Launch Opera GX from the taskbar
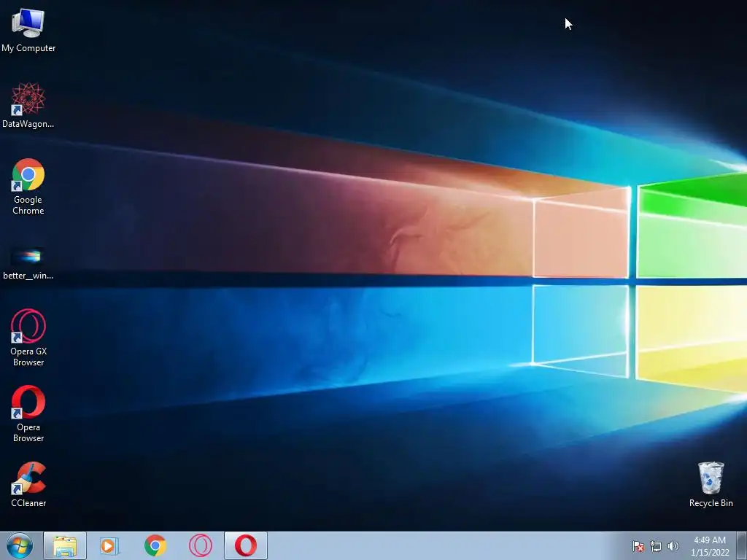 (201, 545)
